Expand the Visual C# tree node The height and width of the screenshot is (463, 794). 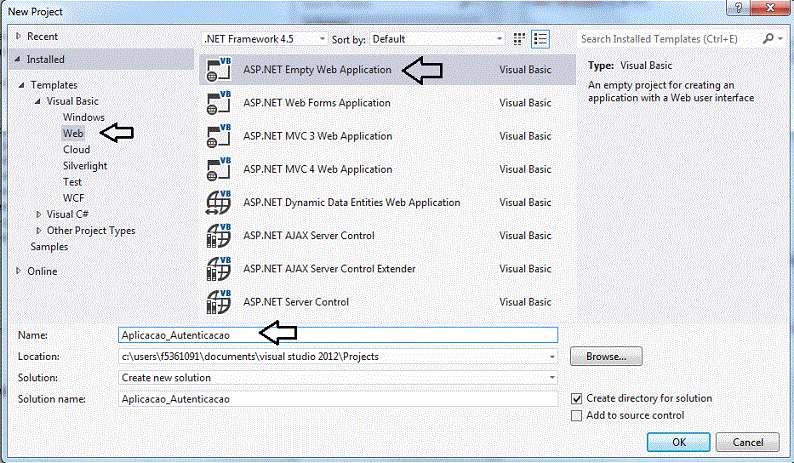point(38,215)
